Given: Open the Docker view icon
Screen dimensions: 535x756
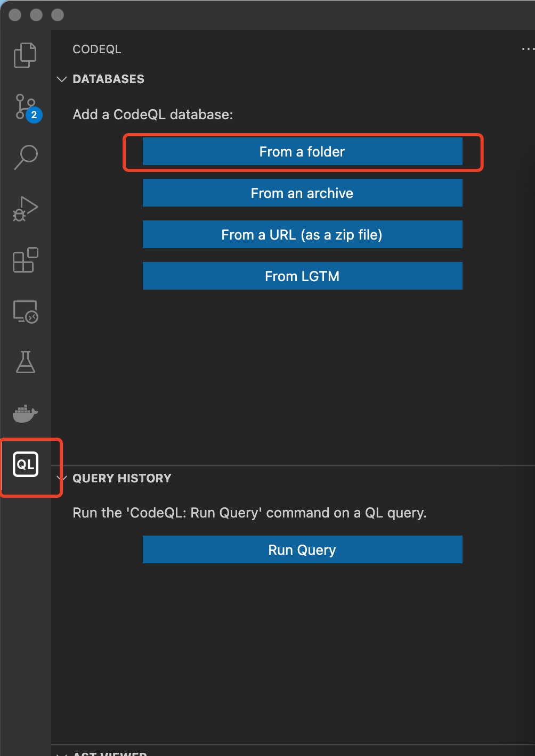Looking at the screenshot, I should [26, 413].
